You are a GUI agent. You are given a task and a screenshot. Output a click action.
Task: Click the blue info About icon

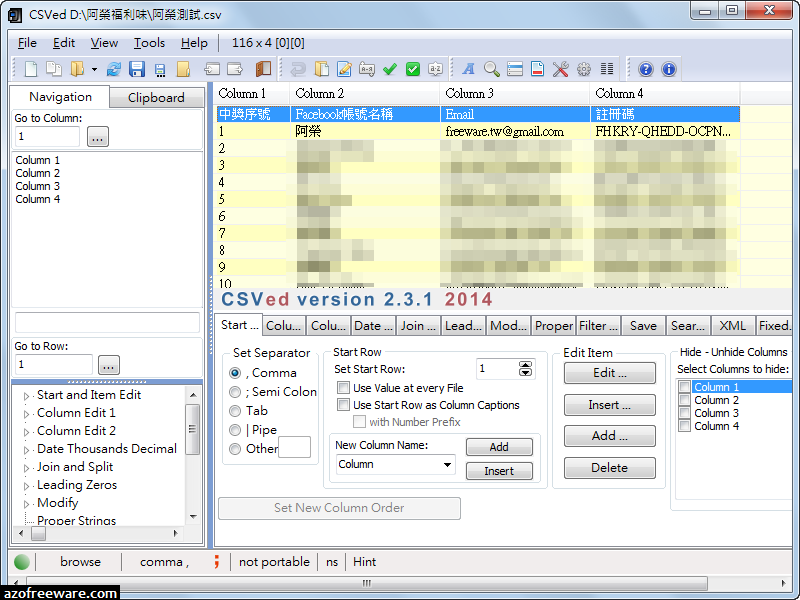click(x=668, y=69)
